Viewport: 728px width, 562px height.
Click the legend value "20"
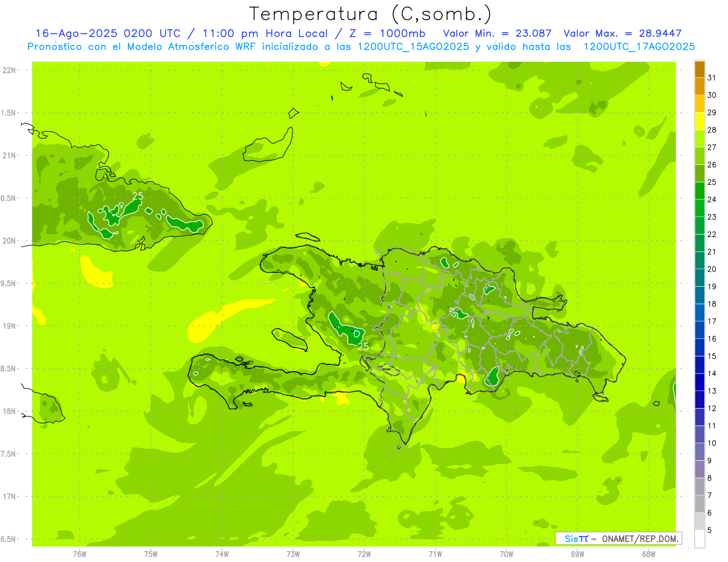pos(712,269)
